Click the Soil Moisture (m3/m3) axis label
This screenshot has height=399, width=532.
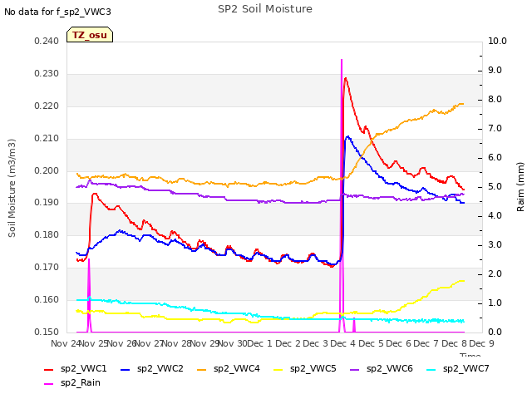point(12,188)
